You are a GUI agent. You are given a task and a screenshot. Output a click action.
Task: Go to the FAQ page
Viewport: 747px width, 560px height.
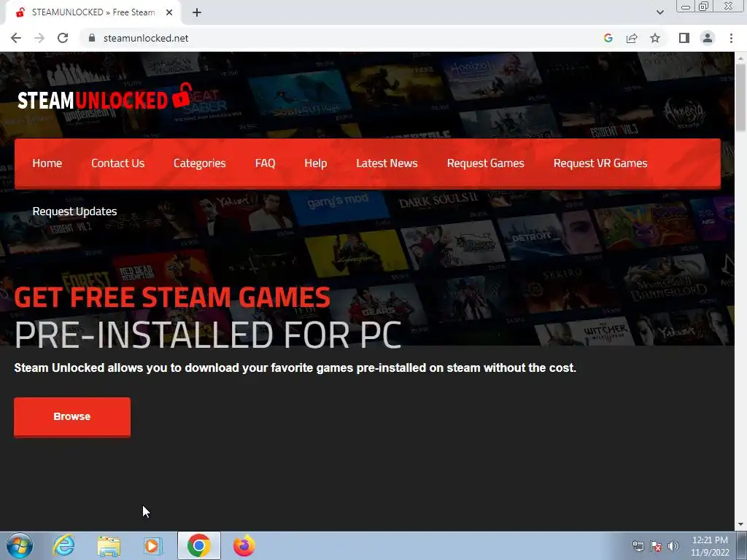(x=265, y=163)
